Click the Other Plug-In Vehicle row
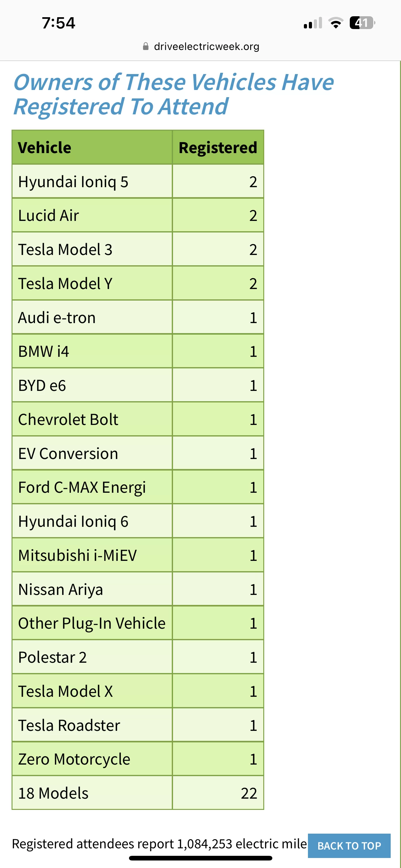The width and height of the screenshot is (401, 868). 138,623
